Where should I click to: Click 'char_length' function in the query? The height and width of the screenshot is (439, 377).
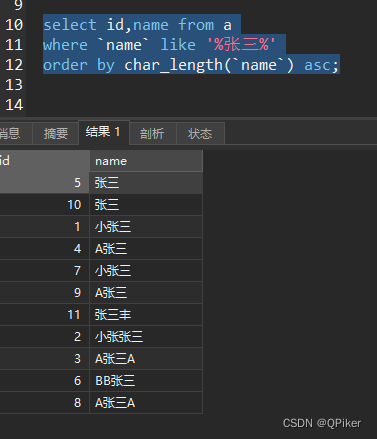173,65
